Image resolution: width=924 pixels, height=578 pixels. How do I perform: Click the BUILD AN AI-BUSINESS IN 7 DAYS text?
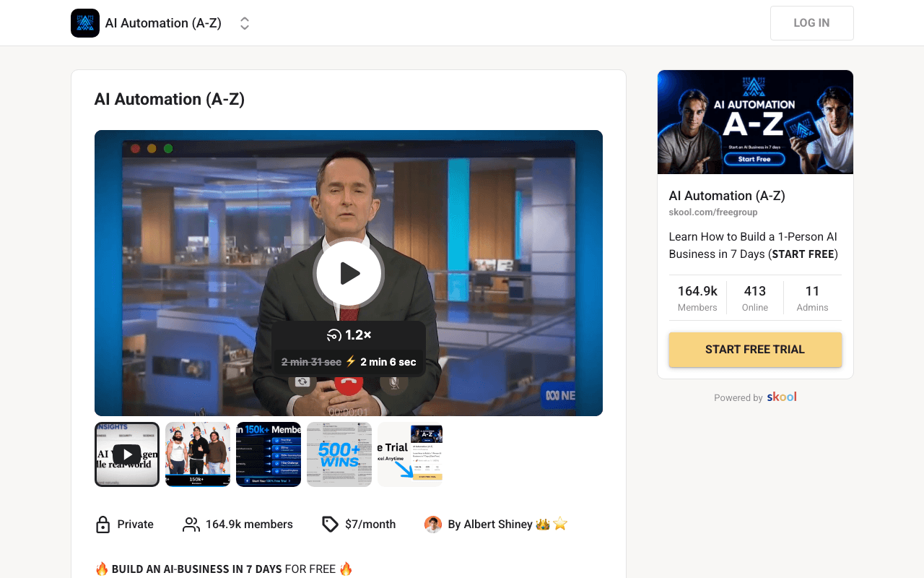point(196,569)
